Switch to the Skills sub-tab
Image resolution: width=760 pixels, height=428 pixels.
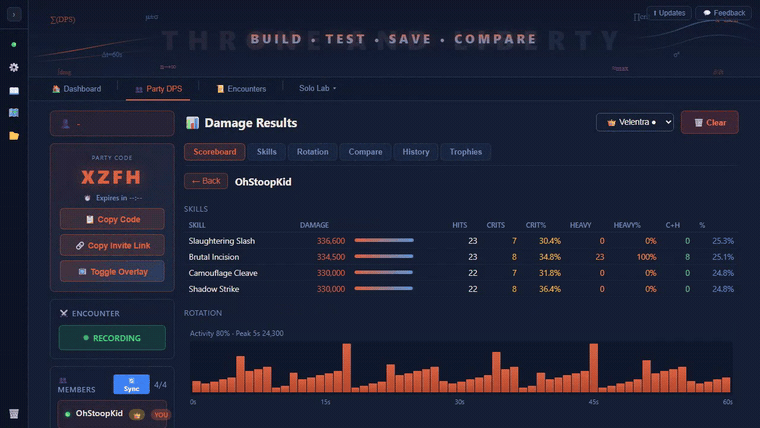(x=267, y=152)
